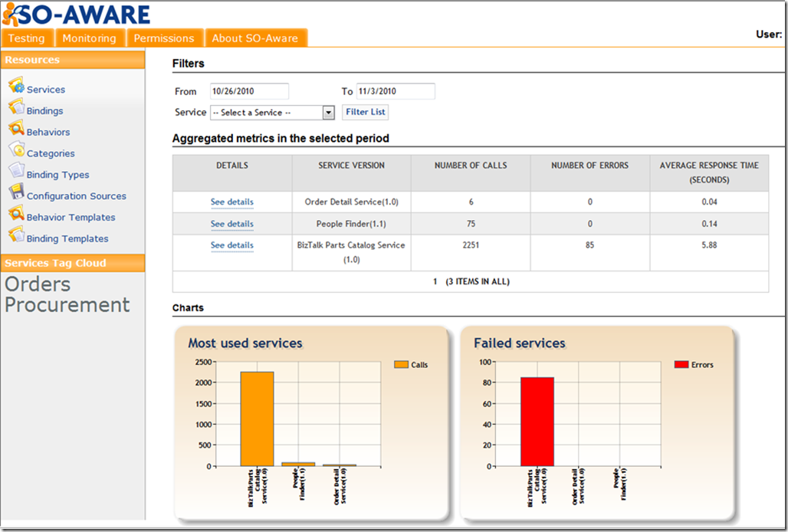Open the Services link in Resources

coord(46,90)
